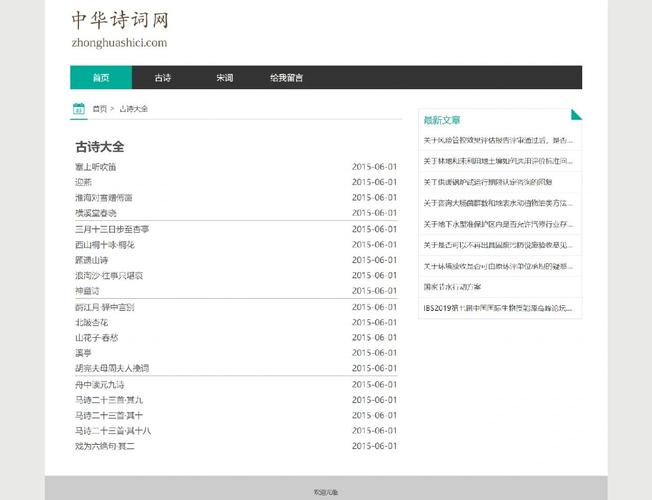Open the poem 戏为六绝句·其二

click(105, 446)
